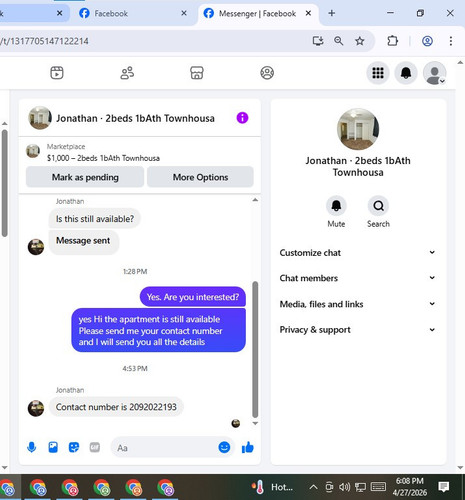Click the 'Message sent' bubble
Image resolution: width=465 pixels, height=500 pixels.
pyautogui.click(x=83, y=241)
